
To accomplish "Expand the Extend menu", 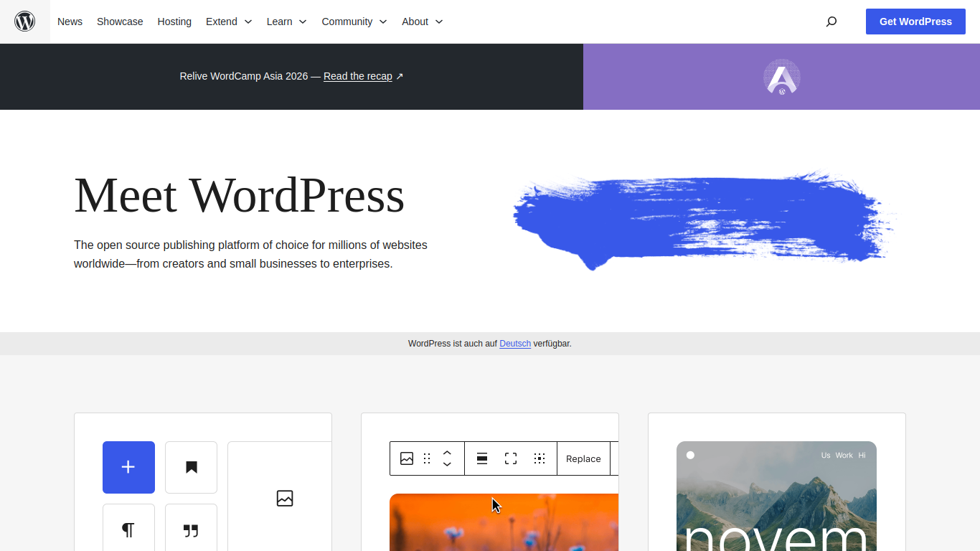I will 229,22.
